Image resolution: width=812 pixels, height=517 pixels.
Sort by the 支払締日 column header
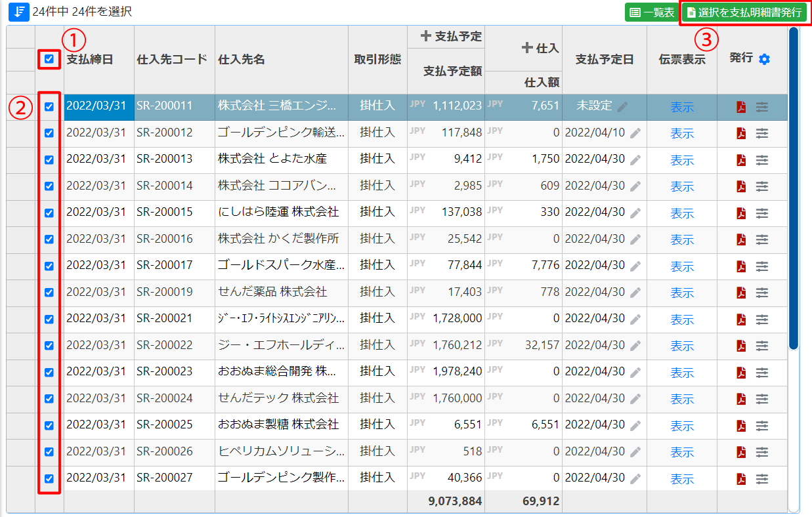click(x=90, y=59)
